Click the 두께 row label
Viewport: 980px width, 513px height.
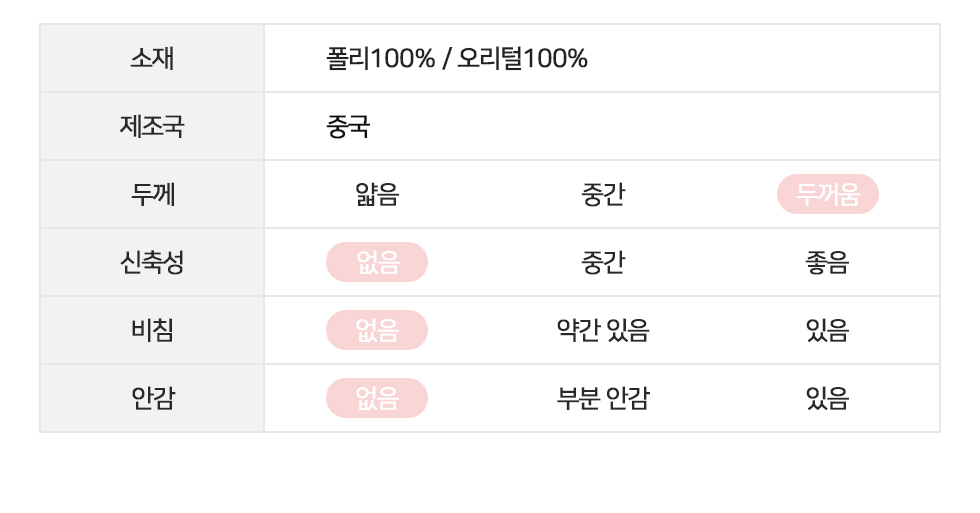(152, 194)
